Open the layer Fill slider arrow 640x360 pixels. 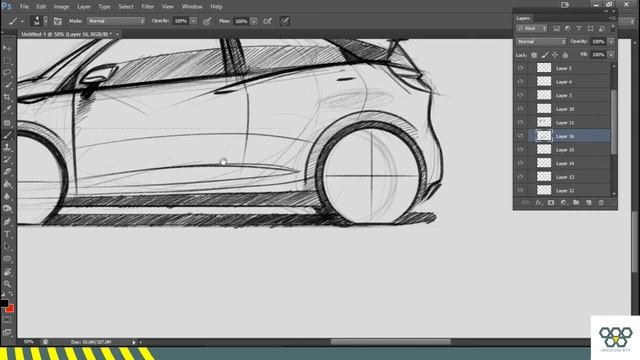(611, 55)
